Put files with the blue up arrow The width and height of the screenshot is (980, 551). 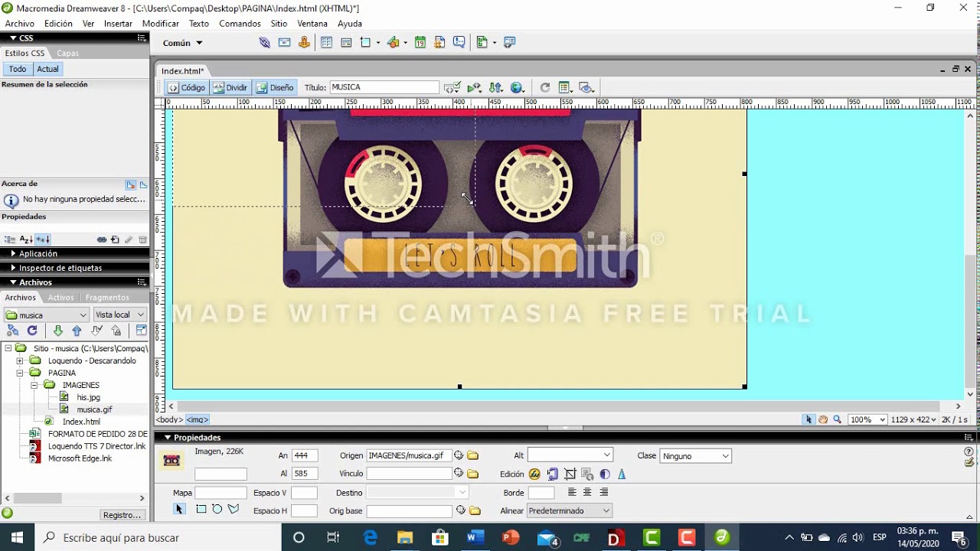click(77, 331)
